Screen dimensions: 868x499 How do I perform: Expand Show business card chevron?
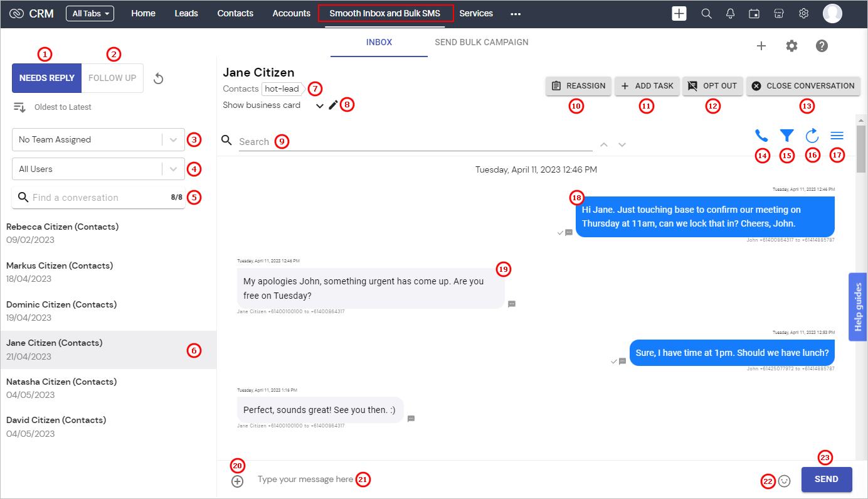tap(320, 105)
